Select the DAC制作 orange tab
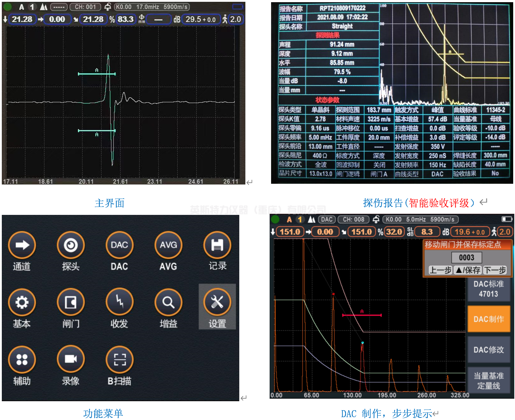 (x=489, y=319)
